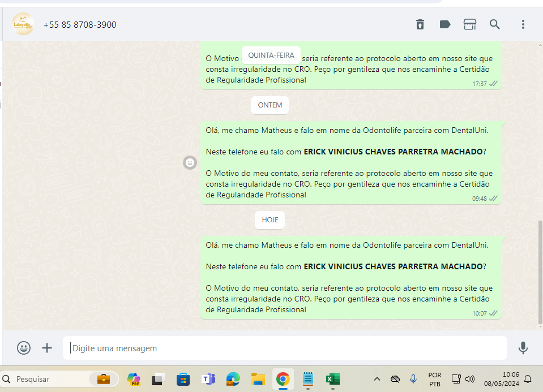Open the emoji picker beside message box

click(x=24, y=348)
